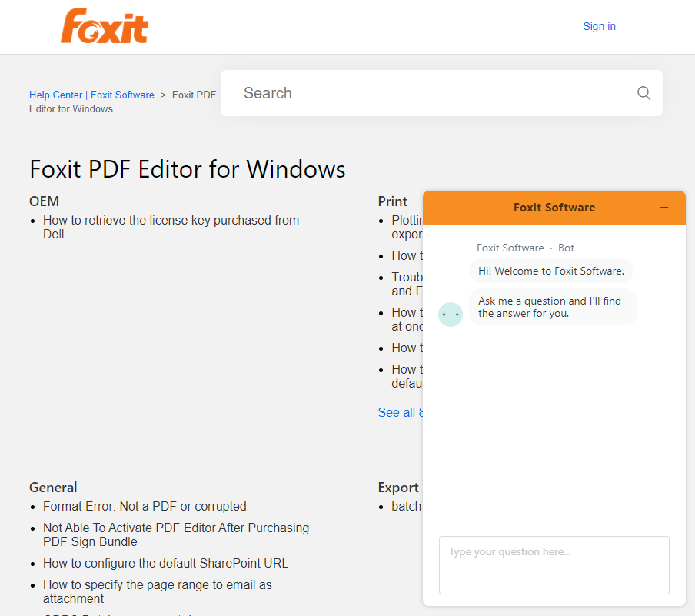Click the Foxit PDF Editor for Windows title

coord(188,169)
